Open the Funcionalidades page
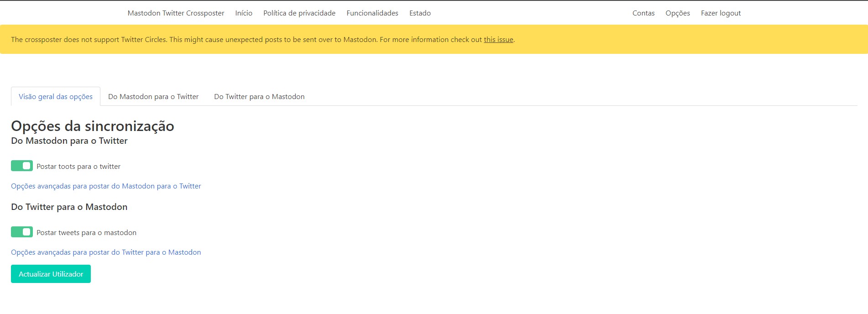The image size is (868, 314). pos(372,13)
